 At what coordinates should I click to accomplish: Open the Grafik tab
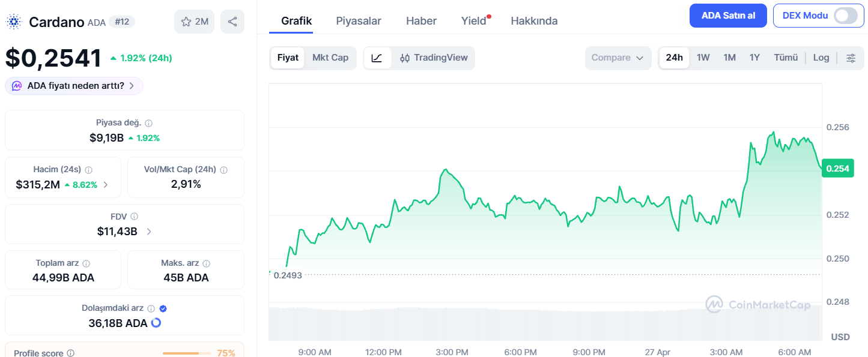(296, 20)
